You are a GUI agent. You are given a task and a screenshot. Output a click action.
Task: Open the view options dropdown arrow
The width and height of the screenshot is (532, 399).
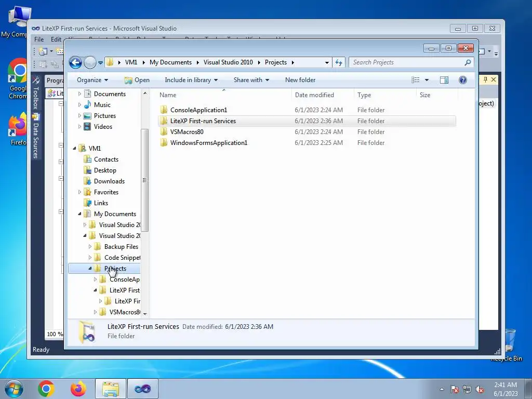pyautogui.click(x=427, y=80)
